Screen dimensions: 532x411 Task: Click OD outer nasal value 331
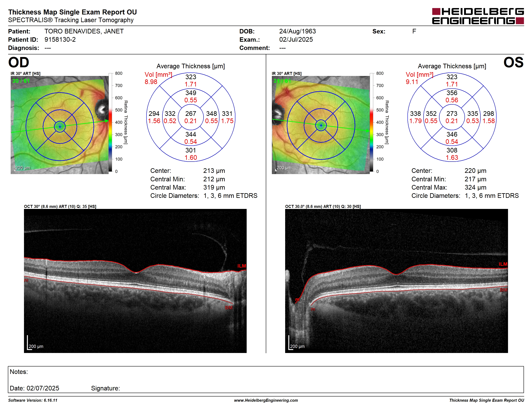(x=227, y=114)
